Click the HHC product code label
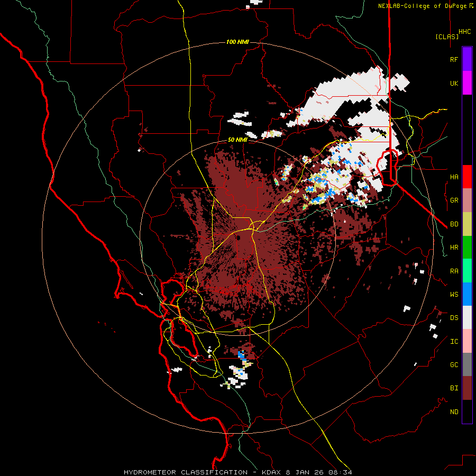Screen dimensions: 476x476 (464, 32)
